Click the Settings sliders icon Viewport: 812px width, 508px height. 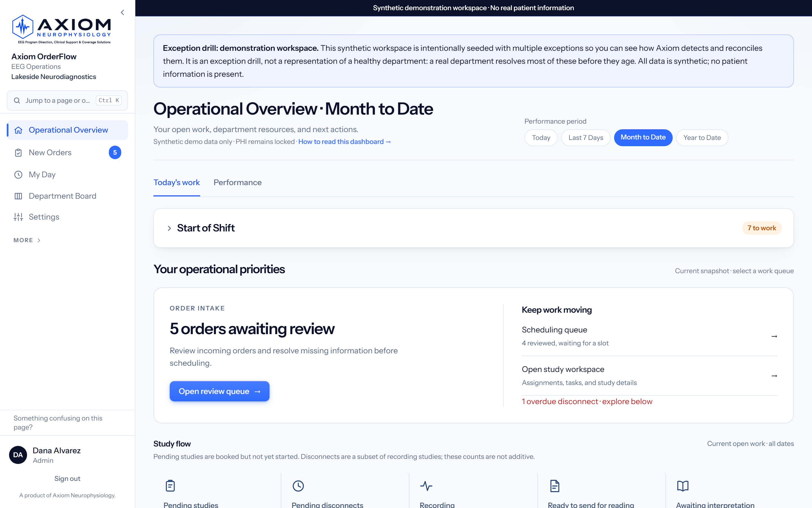coord(18,217)
